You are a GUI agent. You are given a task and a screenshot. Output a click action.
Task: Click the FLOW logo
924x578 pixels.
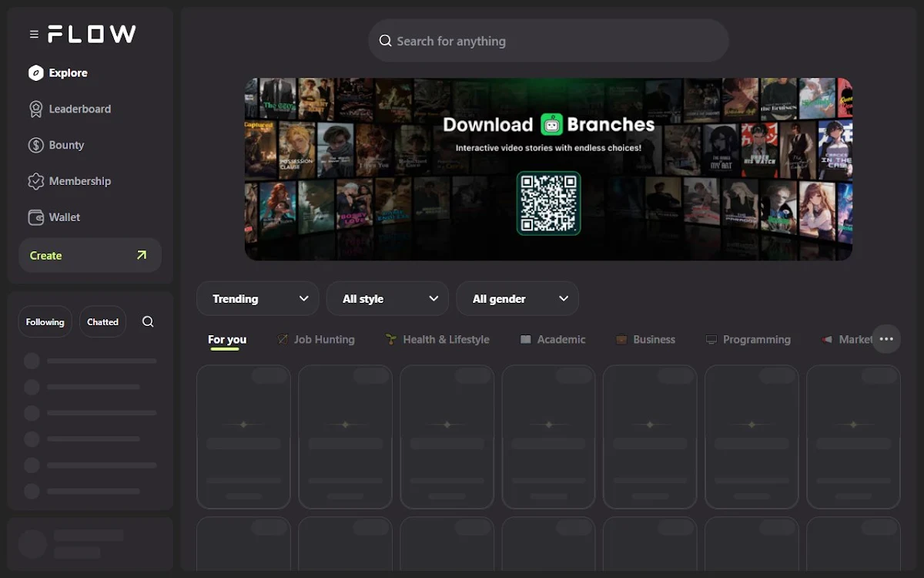click(x=92, y=34)
